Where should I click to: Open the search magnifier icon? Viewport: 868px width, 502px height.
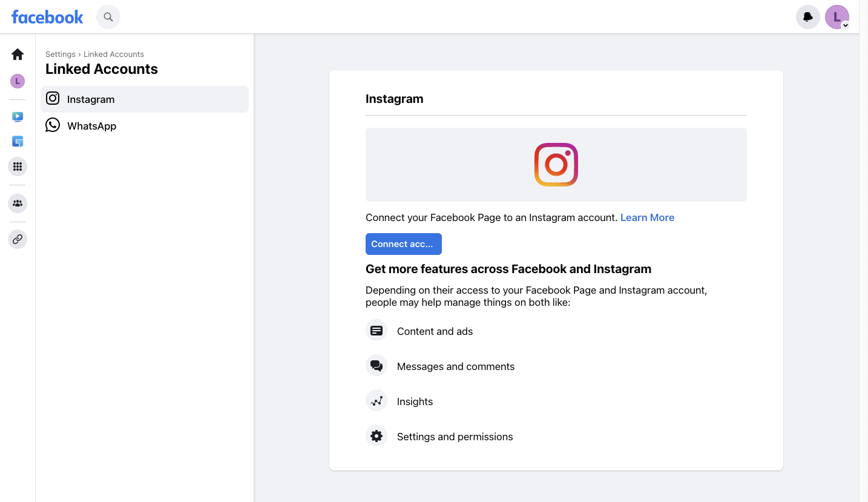(108, 17)
